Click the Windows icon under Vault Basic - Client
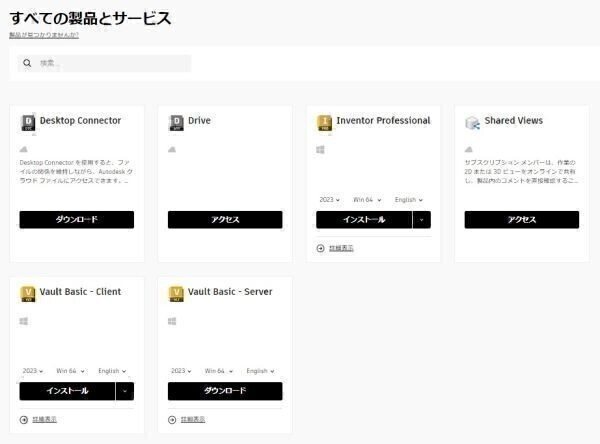600x444 pixels. [x=24, y=321]
